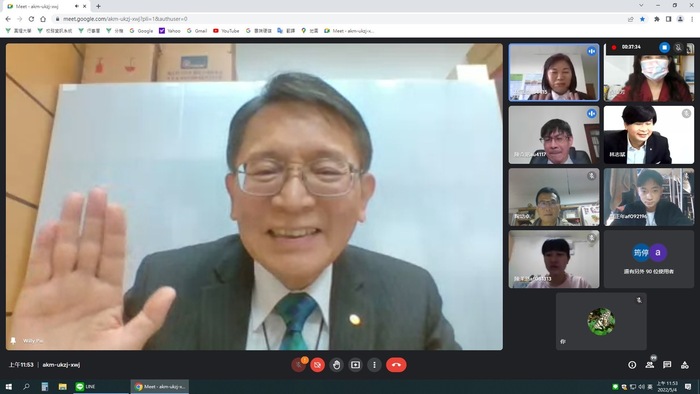Open Chrome three-dot menu
This screenshot has width=700, height=394.
pos(692,19)
